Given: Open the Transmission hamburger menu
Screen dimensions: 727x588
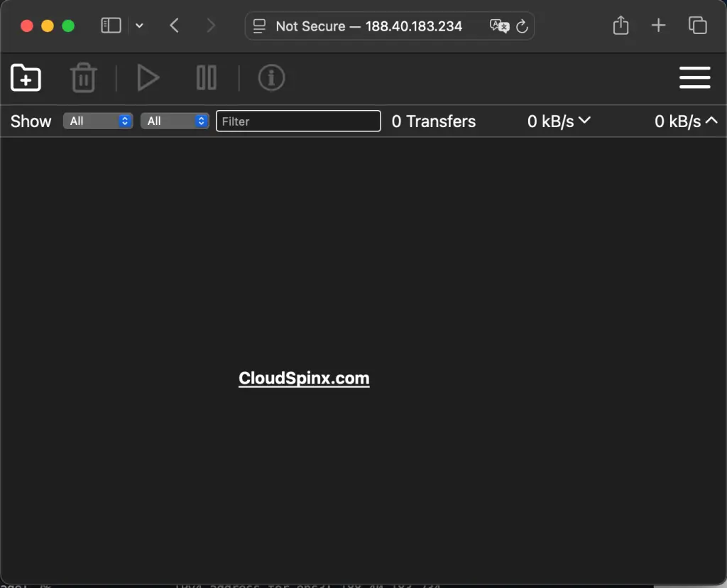Looking at the screenshot, I should pyautogui.click(x=694, y=78).
